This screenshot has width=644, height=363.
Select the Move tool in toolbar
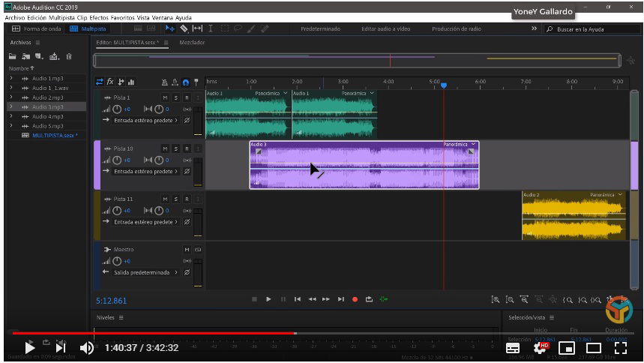click(169, 28)
